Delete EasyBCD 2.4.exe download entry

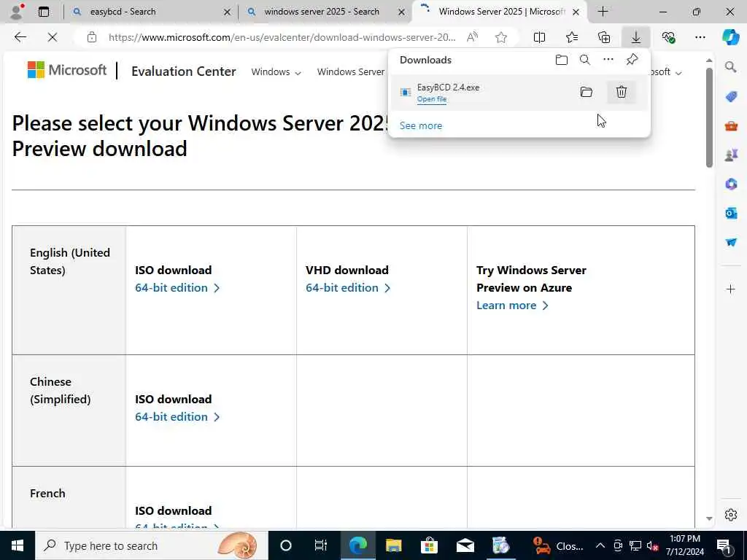point(622,92)
